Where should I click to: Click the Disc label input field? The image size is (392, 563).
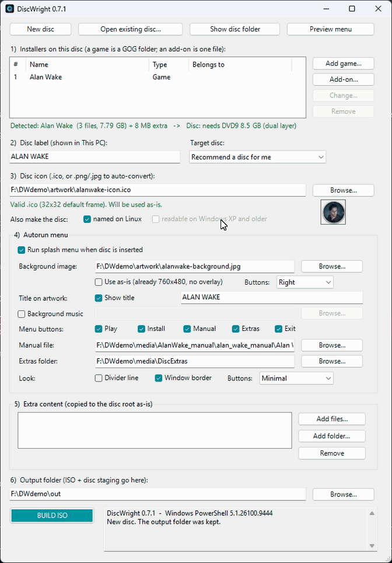pos(94,157)
